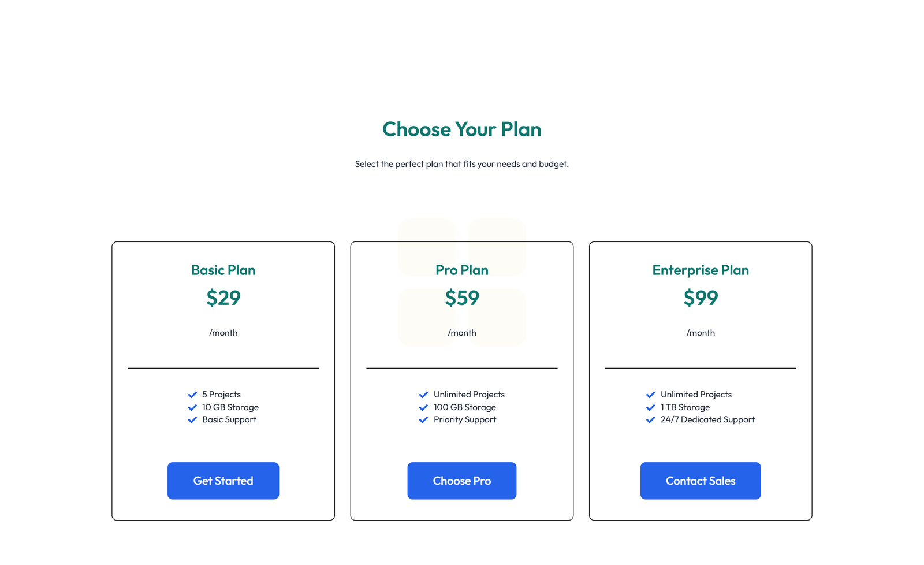
Task: Click the checkmark beside 5 Projects
Action: 192,395
